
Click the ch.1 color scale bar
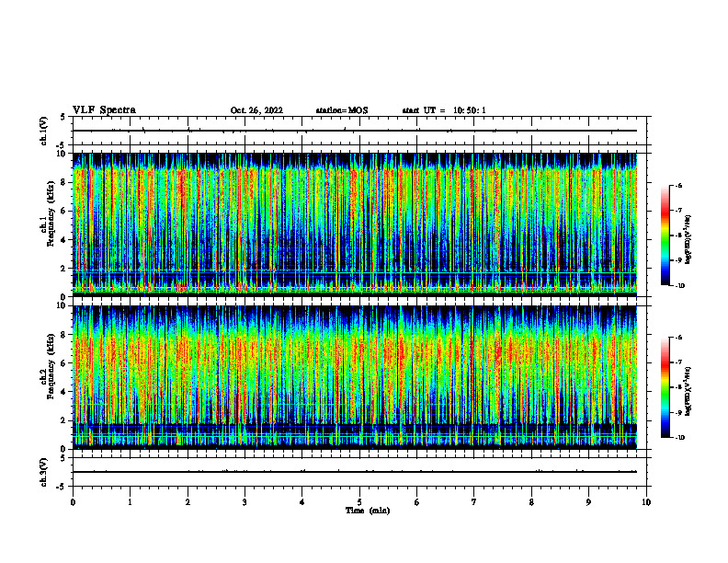pyautogui.click(x=665, y=236)
